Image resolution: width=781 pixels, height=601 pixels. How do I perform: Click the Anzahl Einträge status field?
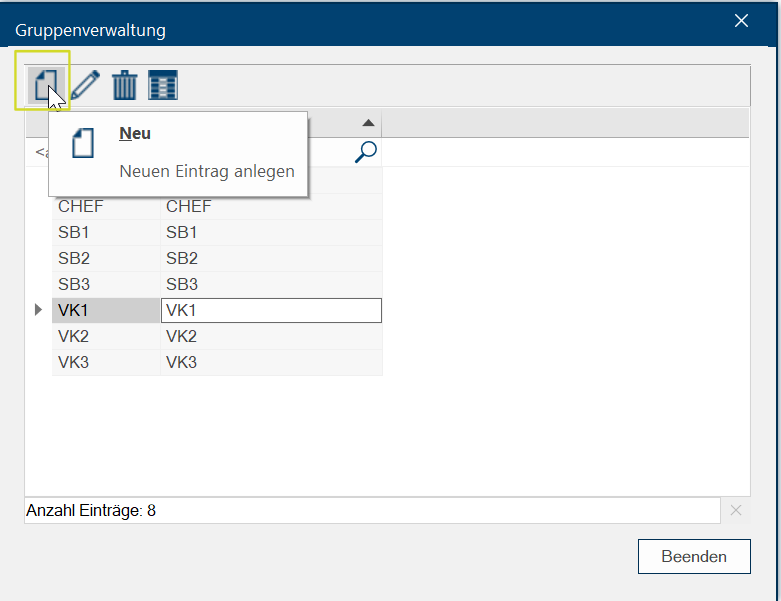coord(371,511)
